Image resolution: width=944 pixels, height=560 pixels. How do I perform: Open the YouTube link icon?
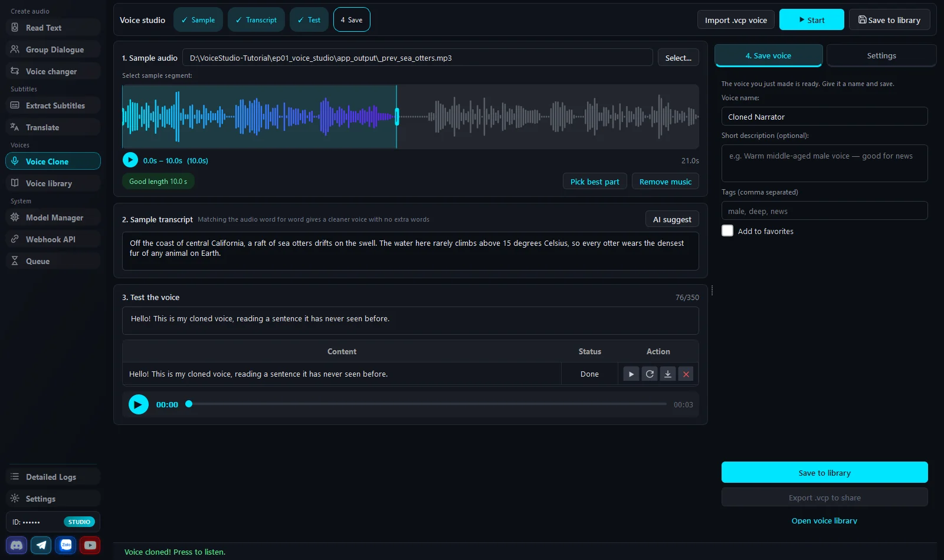point(90,545)
